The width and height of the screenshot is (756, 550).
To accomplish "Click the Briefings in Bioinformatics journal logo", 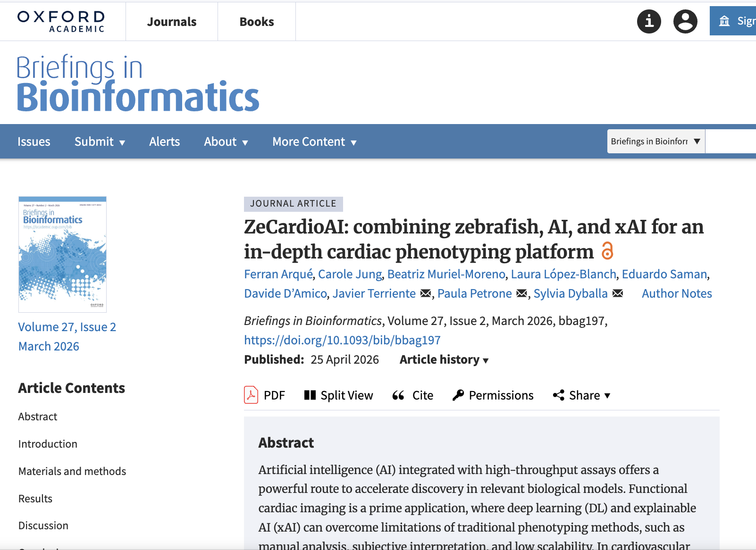I will pos(138,83).
